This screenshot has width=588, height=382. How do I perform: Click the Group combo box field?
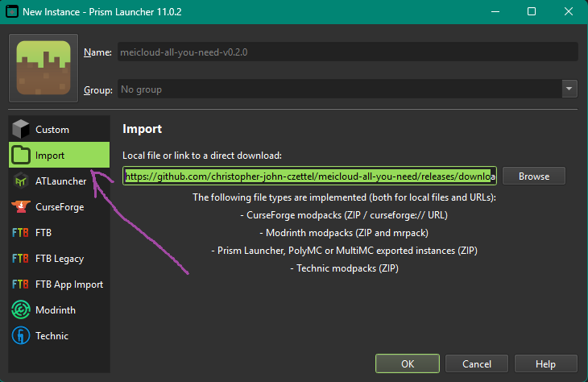click(x=348, y=89)
